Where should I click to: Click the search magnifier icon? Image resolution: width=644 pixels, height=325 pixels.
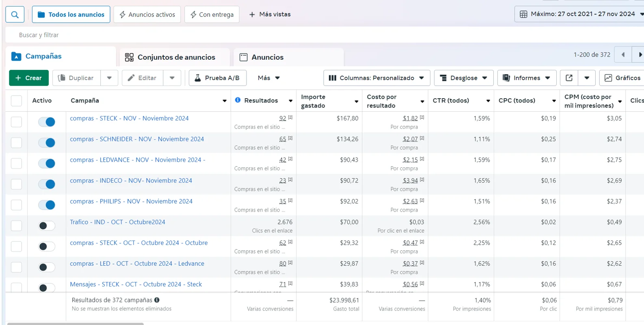[x=15, y=15]
